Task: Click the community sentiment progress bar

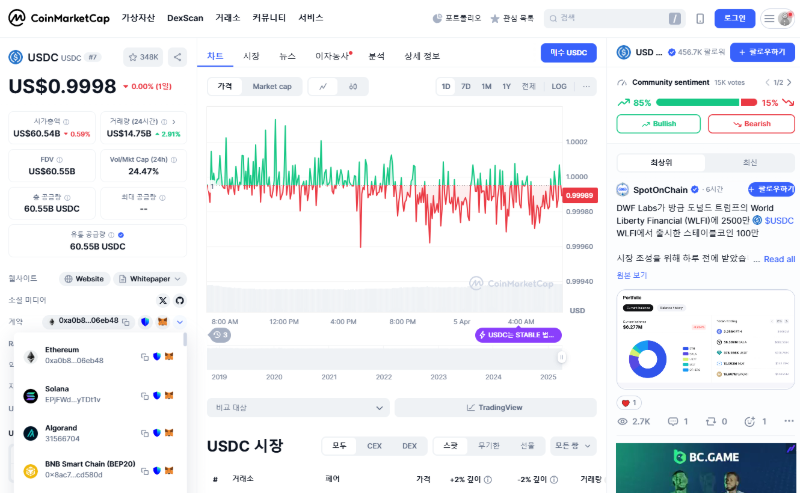Action: click(706, 103)
